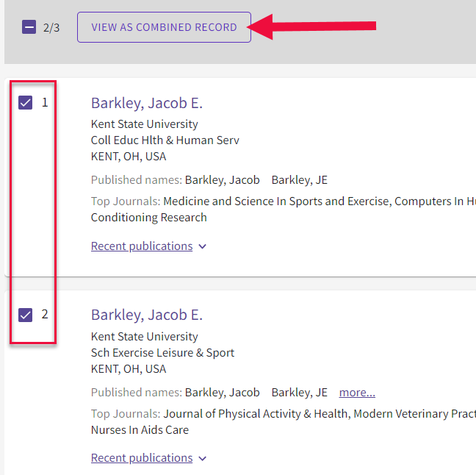Uncheck the checkbox for result 1

pos(26,103)
